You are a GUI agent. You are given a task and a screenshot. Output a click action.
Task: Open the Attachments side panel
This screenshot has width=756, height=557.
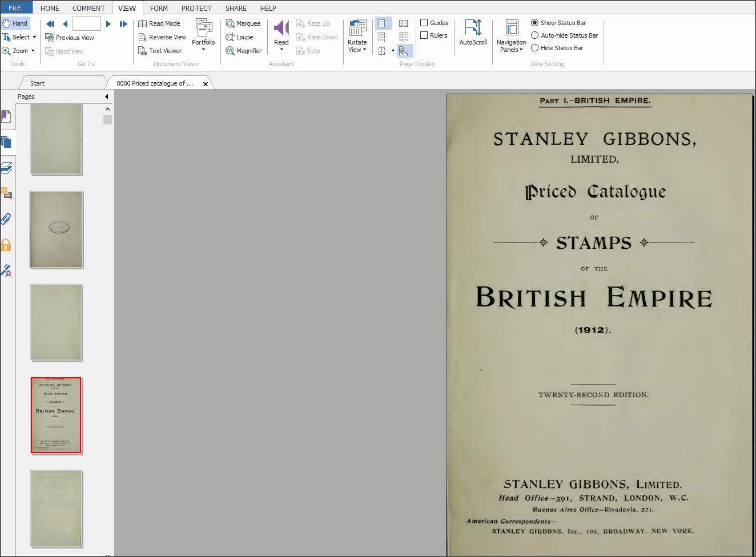(x=6, y=219)
